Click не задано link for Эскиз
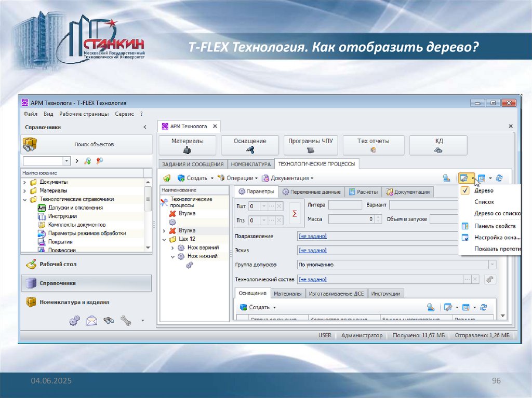 point(312,250)
